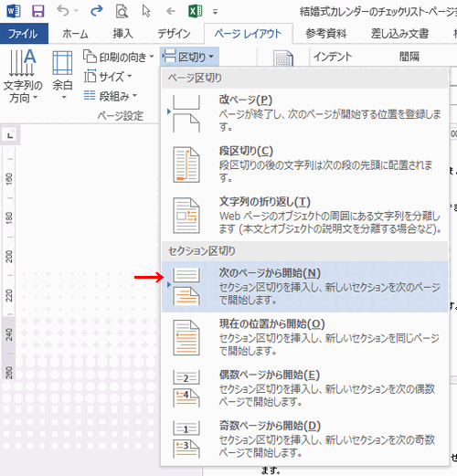Click the ページ区切り section header
457x476 pixels.
(305, 79)
